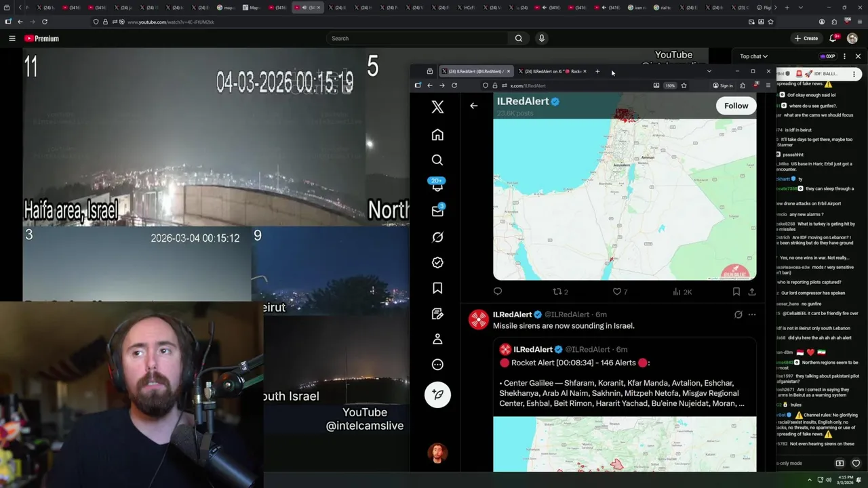Go back with the arrow beside ILRedAlert
The height and width of the screenshot is (488, 868).
pos(473,106)
